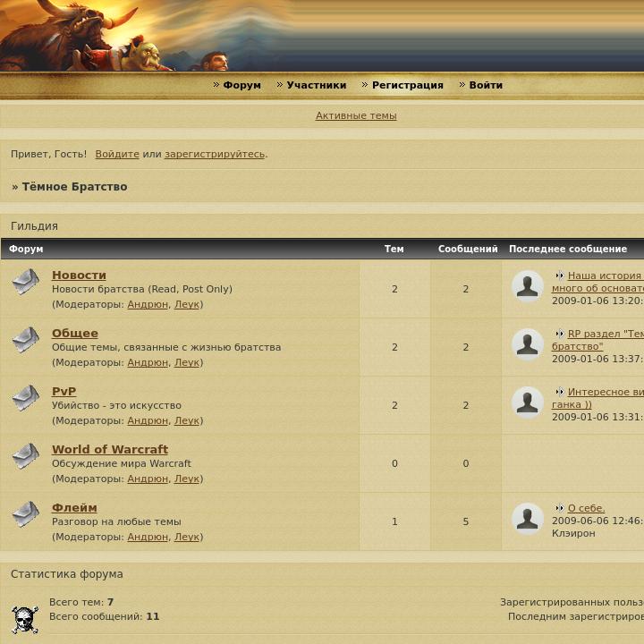The image size is (644, 644).
Task: Open the Наша история last post link
Action: pos(606,275)
